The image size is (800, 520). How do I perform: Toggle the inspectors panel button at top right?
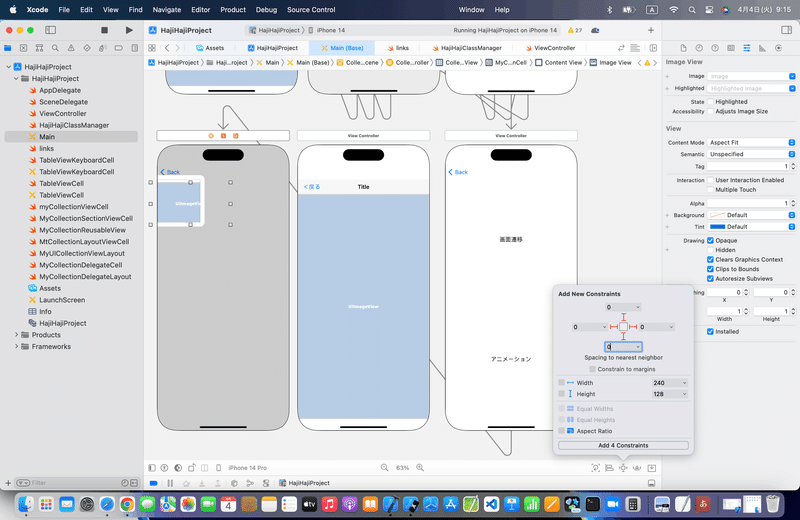(x=786, y=30)
